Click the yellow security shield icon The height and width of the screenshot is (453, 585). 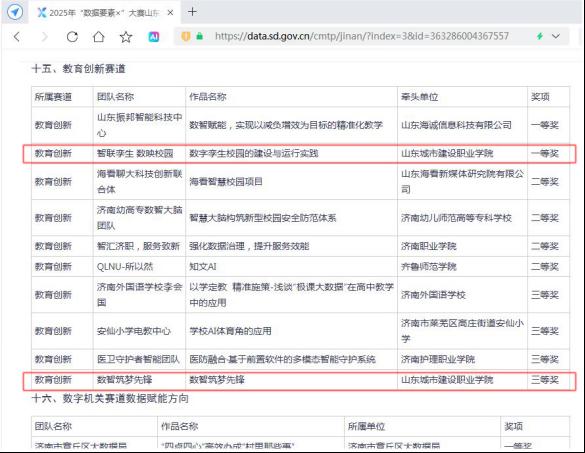pos(185,36)
